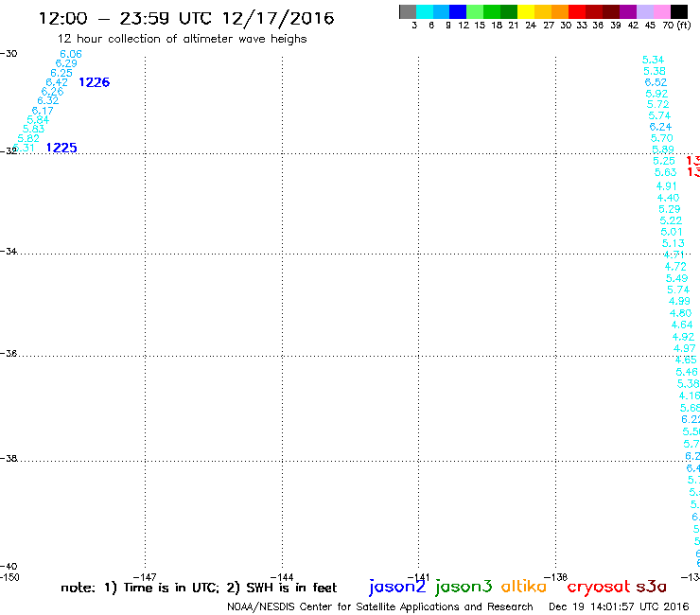The image size is (700, 615).
Task: Click the 5.49 wave height value
Action: (x=676, y=278)
